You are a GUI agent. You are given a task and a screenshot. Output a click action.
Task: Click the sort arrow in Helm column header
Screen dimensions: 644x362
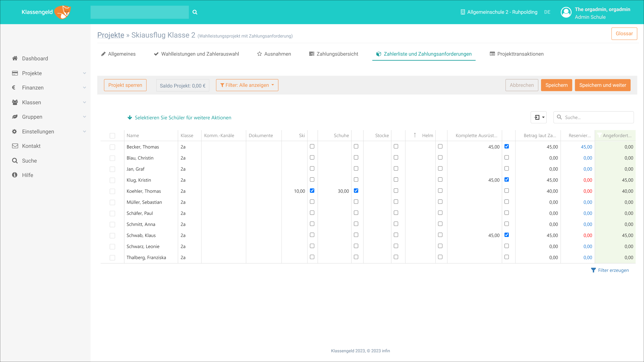coord(415,135)
